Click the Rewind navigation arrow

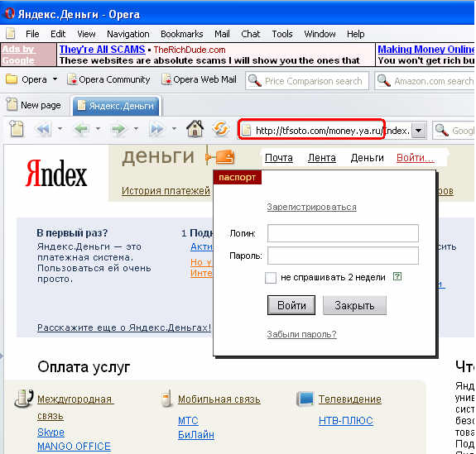tap(43, 129)
